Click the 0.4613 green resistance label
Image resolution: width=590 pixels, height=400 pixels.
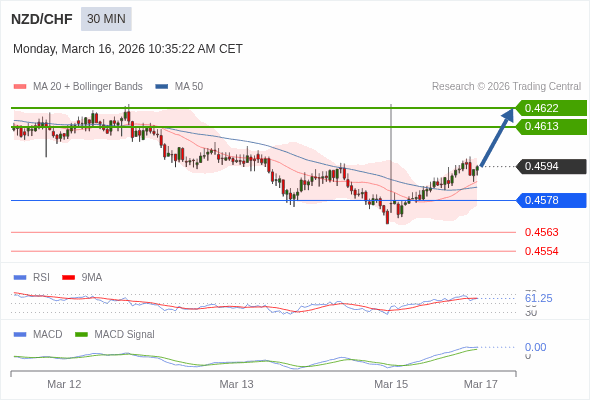551,126
